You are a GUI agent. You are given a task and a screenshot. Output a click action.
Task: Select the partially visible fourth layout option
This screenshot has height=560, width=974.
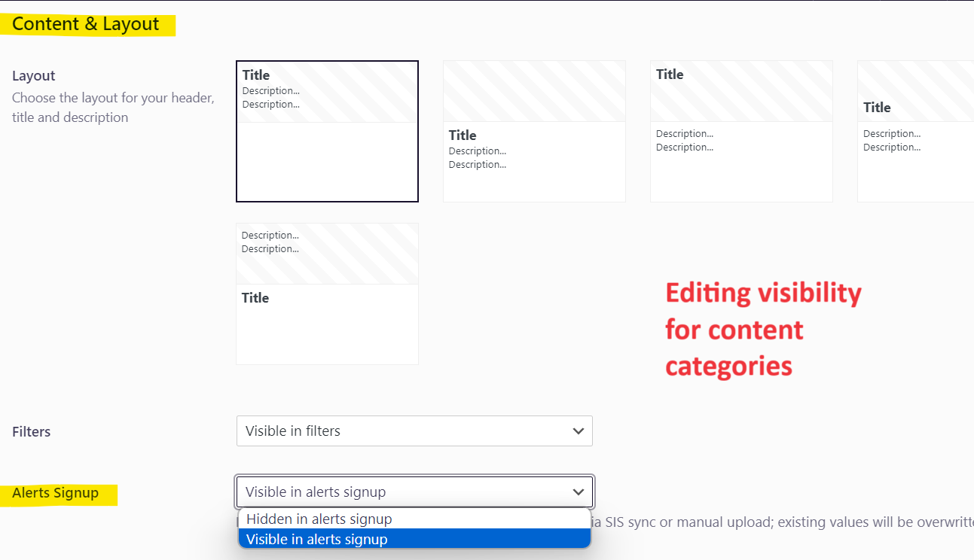[915, 132]
